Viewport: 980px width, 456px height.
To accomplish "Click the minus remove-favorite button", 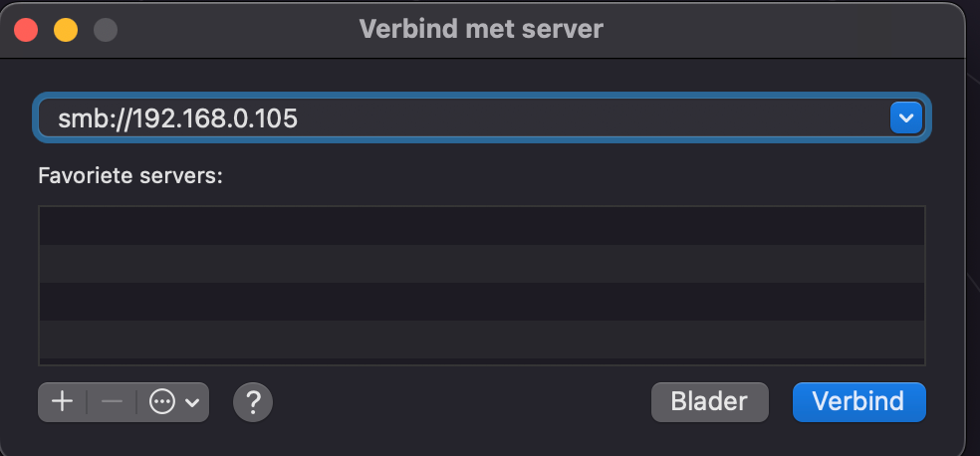I will [112, 402].
